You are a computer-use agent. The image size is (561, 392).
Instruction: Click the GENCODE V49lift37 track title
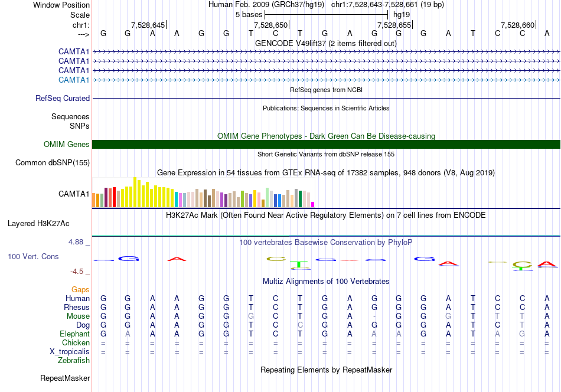pyautogui.click(x=326, y=43)
